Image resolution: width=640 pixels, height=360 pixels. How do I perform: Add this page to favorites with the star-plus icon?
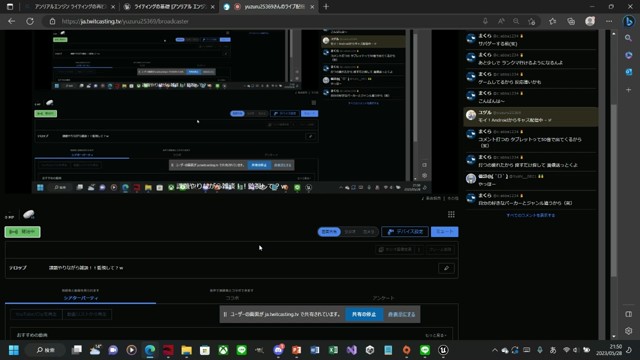point(531,21)
